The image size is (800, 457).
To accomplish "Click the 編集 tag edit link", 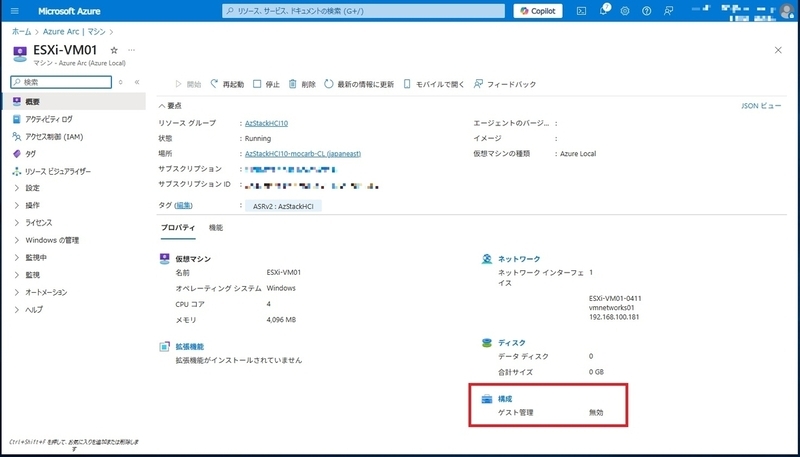I will (184, 206).
